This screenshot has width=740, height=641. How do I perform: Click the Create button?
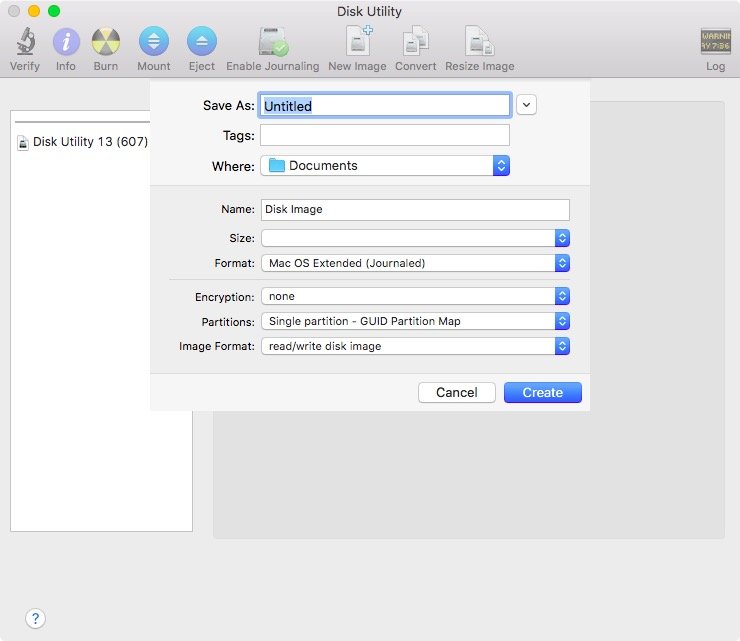coord(543,392)
